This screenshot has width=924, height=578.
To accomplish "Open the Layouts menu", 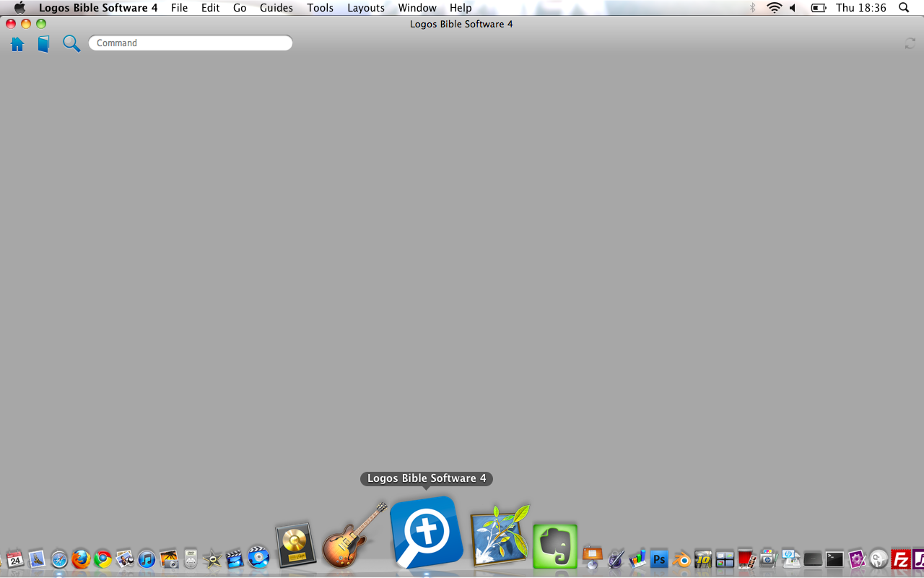I will 366,8.
